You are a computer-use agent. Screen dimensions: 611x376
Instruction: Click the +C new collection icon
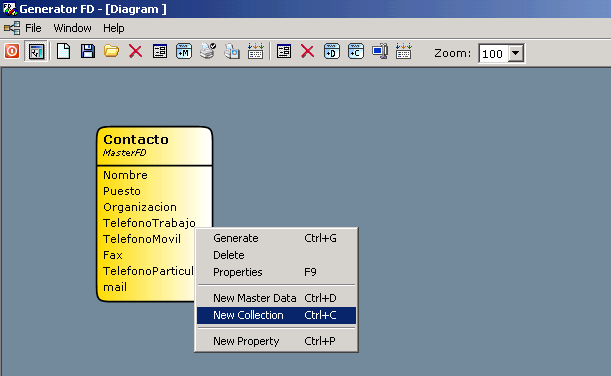pyautogui.click(x=356, y=51)
